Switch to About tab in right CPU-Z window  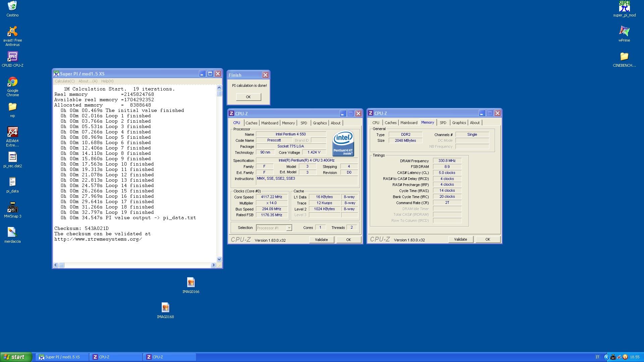(x=475, y=123)
